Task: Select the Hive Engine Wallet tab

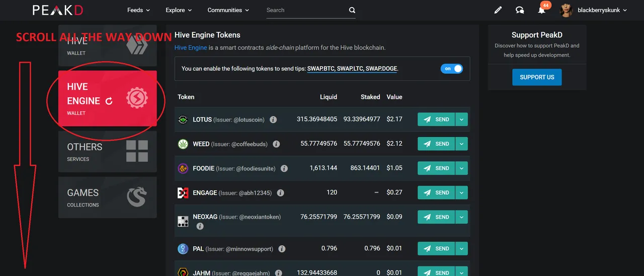Action: [x=108, y=99]
